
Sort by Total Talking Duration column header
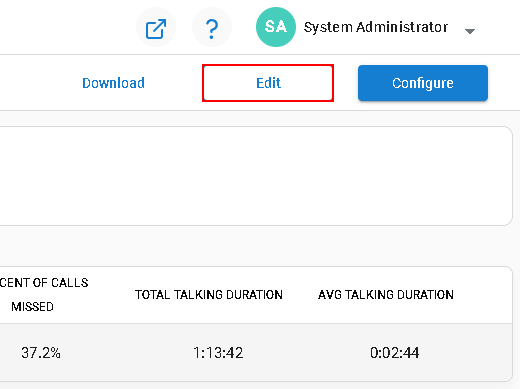pyautogui.click(x=209, y=295)
